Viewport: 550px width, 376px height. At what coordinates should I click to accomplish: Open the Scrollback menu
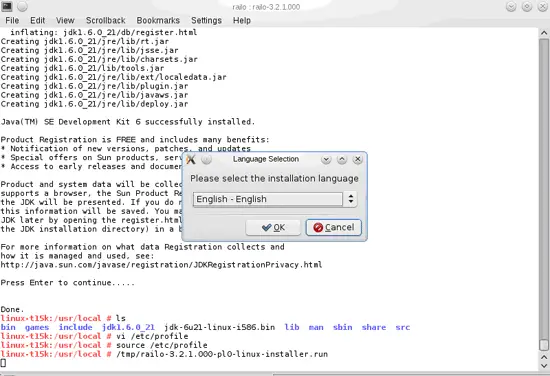106,21
